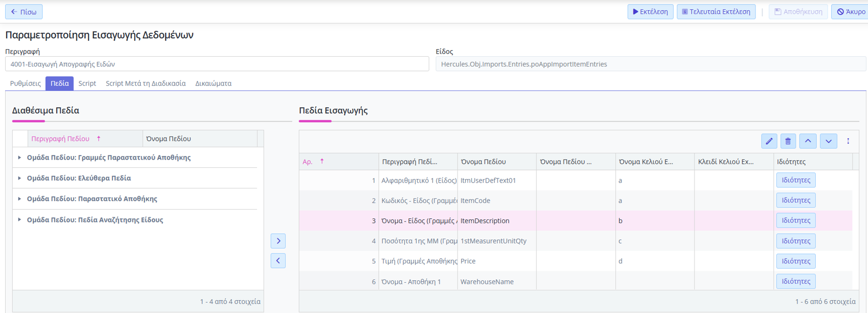This screenshot has width=868, height=313.
Task: Expand group Παραστατικό Αποθήκης
Action: (x=19, y=199)
